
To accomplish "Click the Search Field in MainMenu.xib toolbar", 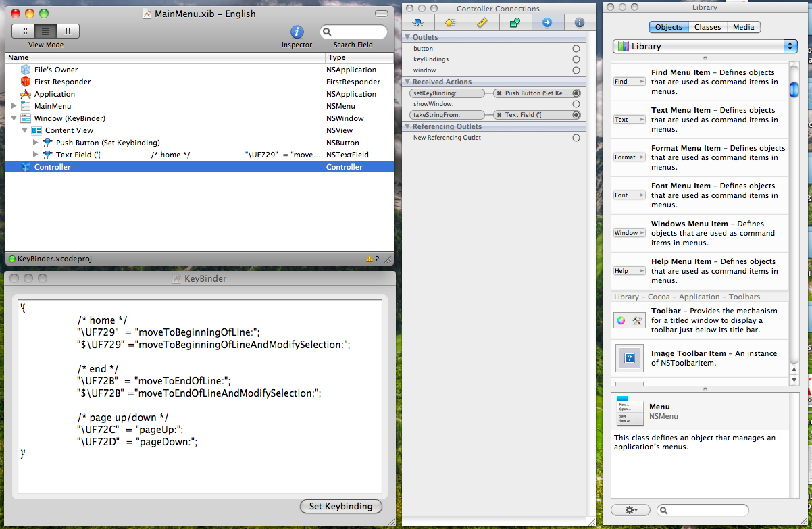I will tap(353, 32).
